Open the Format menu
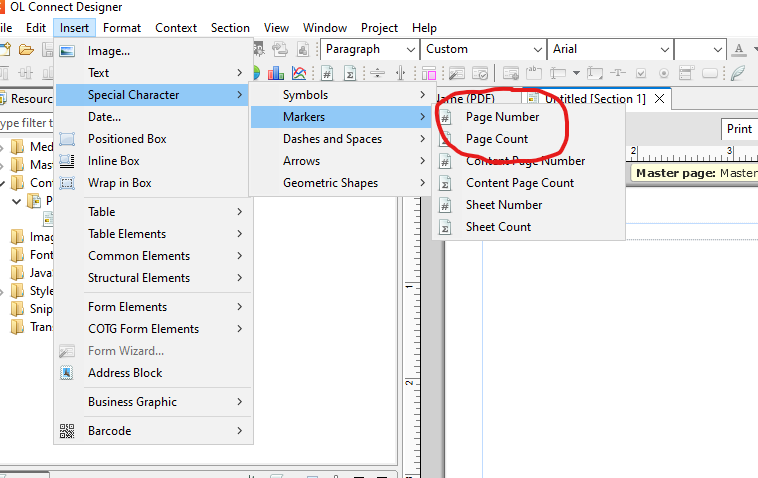 122,28
